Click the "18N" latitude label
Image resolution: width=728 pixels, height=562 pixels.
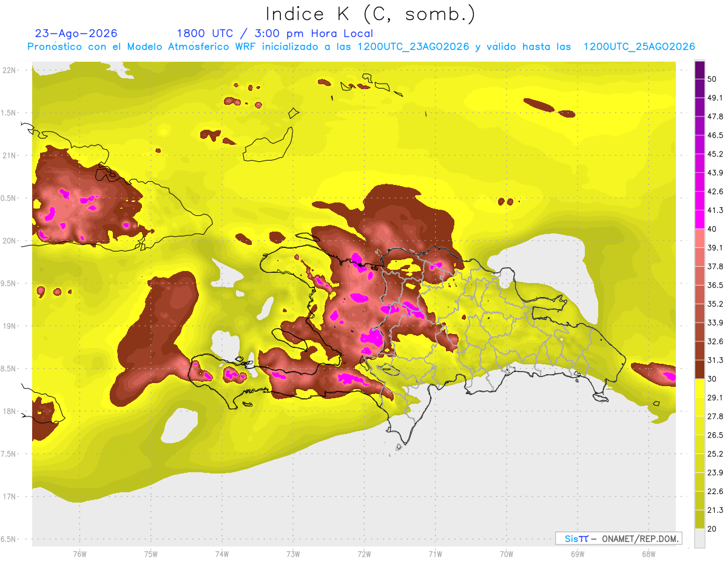pos(9,412)
